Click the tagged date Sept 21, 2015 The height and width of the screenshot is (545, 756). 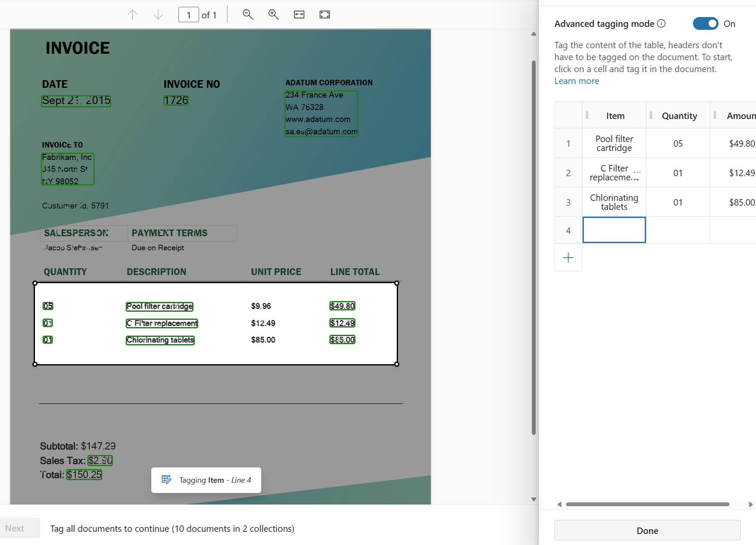76,101
